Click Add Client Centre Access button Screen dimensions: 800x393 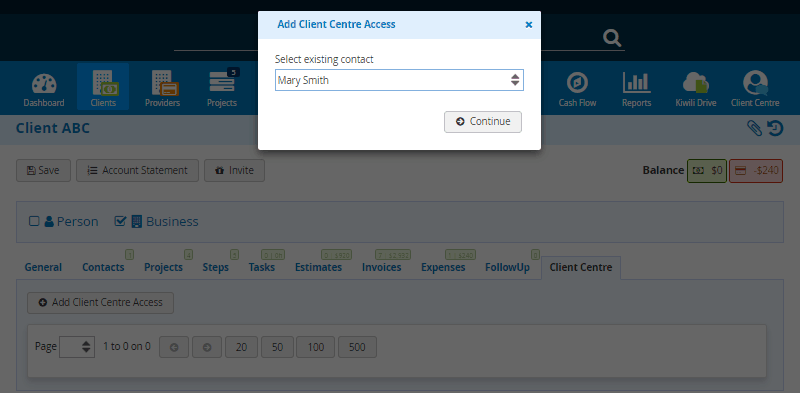pyautogui.click(x=101, y=303)
